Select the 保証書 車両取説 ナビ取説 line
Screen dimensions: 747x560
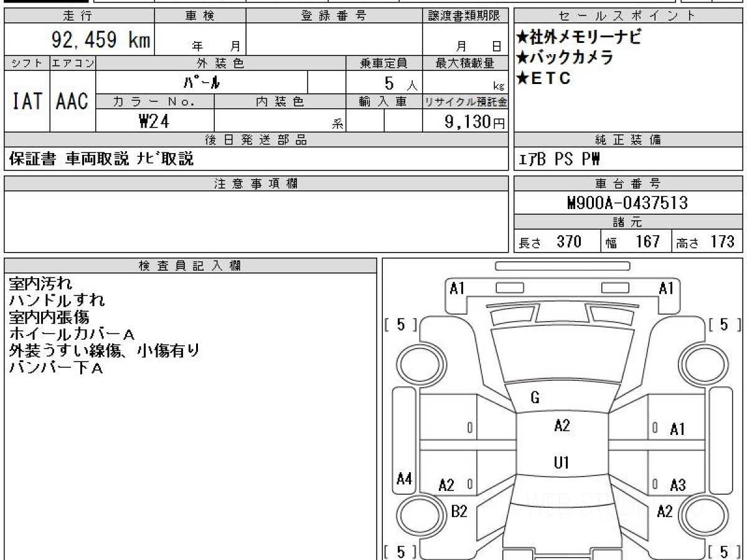point(102,159)
